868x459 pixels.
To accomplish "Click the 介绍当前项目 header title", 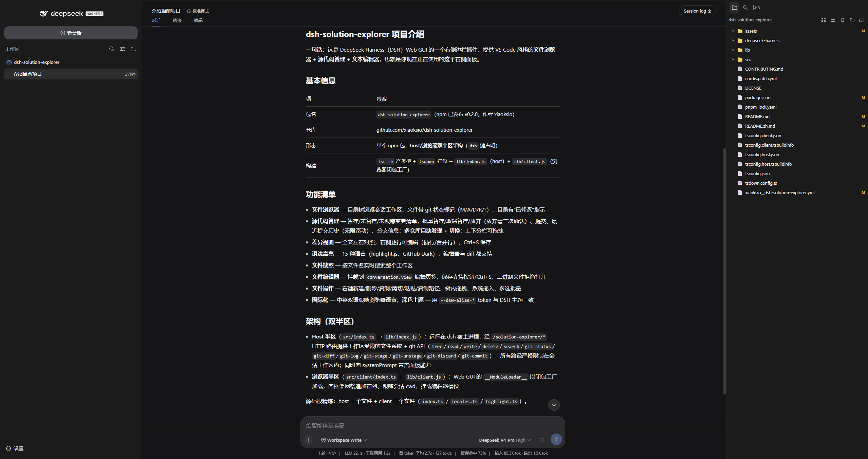I will 166,11.
